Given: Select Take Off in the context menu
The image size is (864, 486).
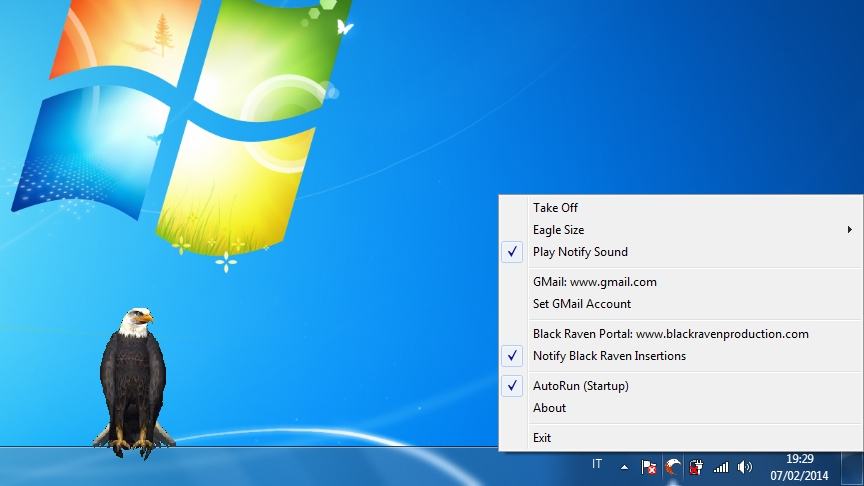Looking at the screenshot, I should pyautogui.click(x=681, y=208).
